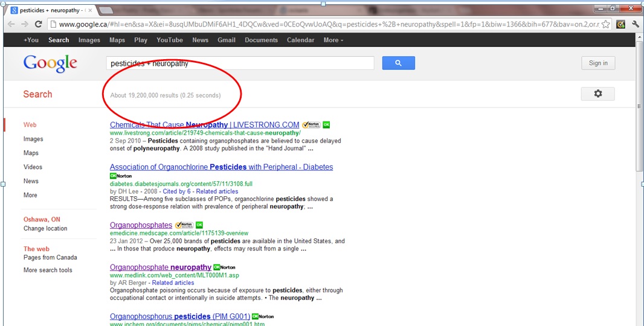Open a new tab with the tab button
The width and height of the screenshot is (644, 326).
pyautogui.click(x=105, y=10)
